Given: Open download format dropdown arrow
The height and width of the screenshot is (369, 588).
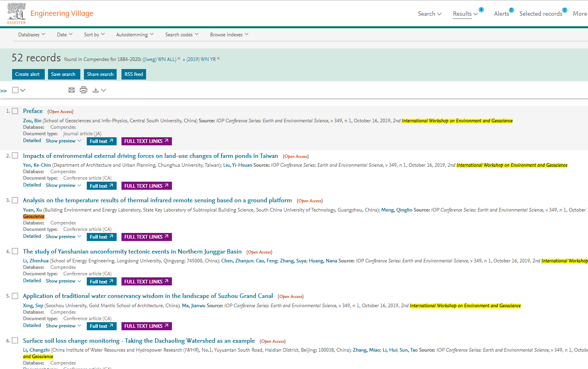Looking at the screenshot, I should pyautogui.click(x=104, y=90).
